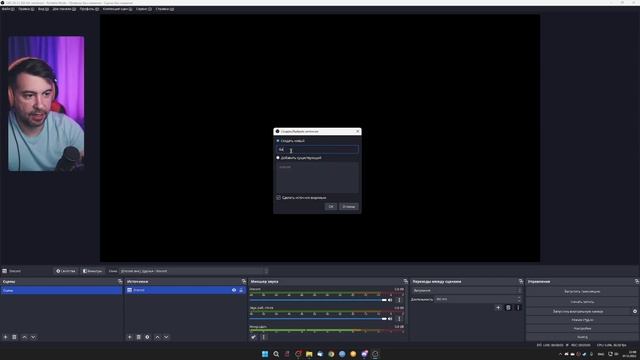Pop out the Микшер звука dock panel icon

tap(405, 281)
